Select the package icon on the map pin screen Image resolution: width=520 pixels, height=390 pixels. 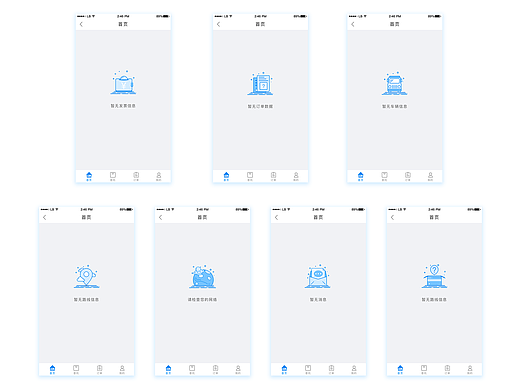(76, 369)
